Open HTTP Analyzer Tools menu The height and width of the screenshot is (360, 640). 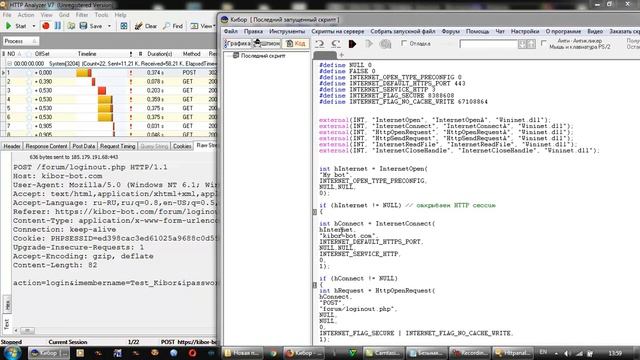coord(101,15)
